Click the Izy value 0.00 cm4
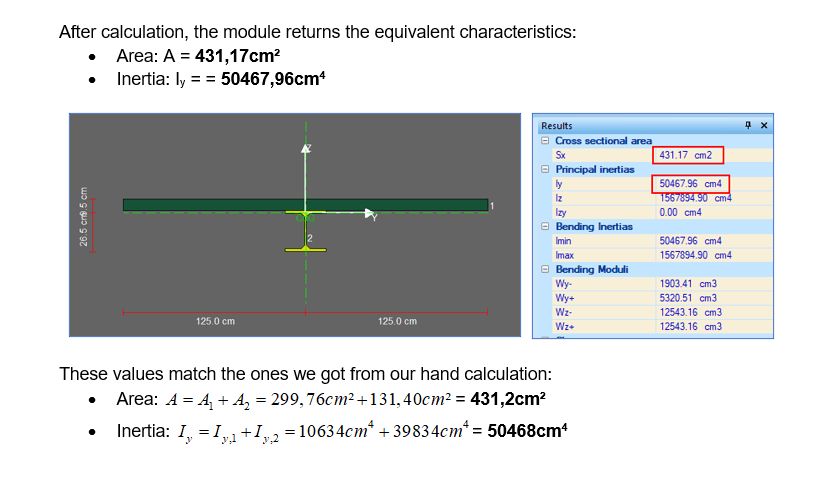The image size is (834, 496). [x=680, y=212]
